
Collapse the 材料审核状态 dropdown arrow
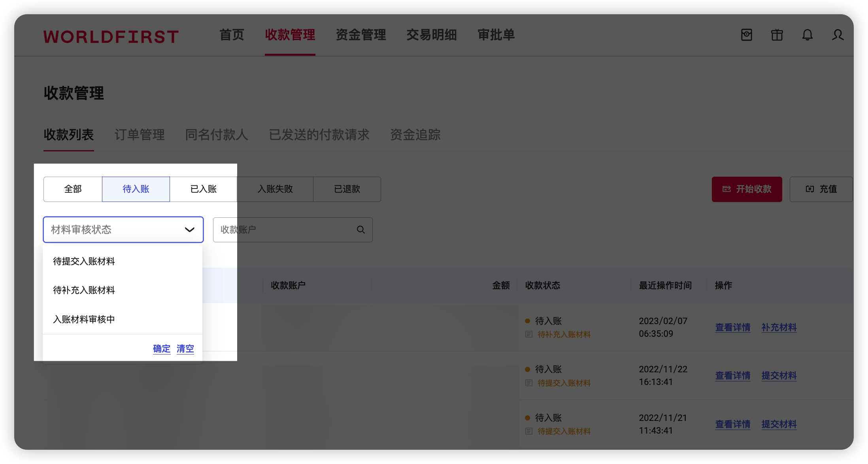pyautogui.click(x=190, y=230)
